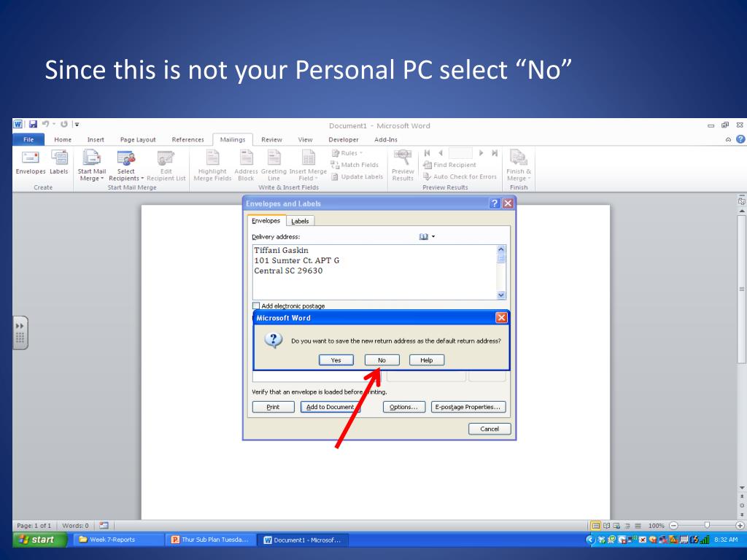The image size is (747, 560).
Task: Click Yes in the Microsoft Word prompt
Action: point(336,360)
